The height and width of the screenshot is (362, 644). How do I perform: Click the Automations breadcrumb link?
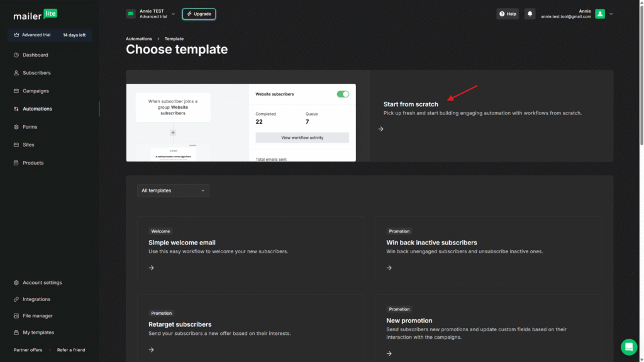coord(139,39)
